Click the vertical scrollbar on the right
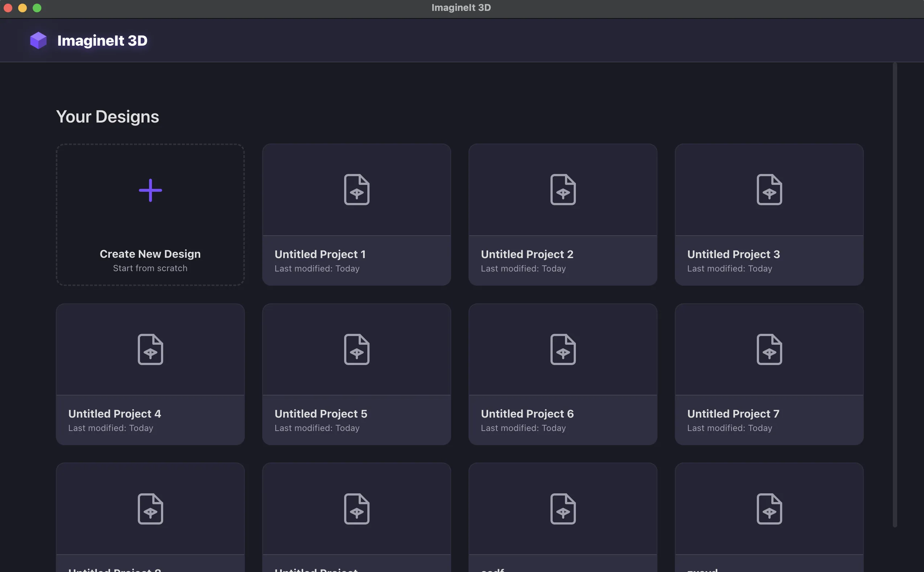Viewport: 924px width, 572px height. click(895, 295)
